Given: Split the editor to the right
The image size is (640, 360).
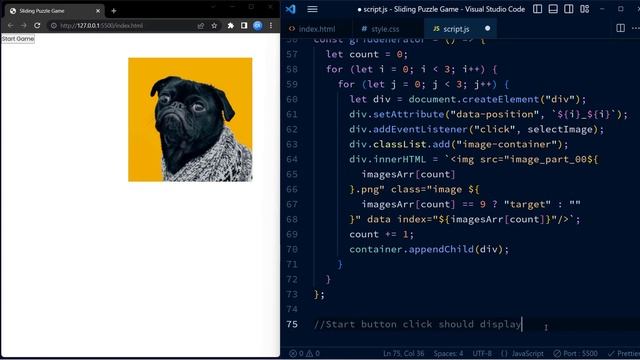Looking at the screenshot, I should pos(620,28).
